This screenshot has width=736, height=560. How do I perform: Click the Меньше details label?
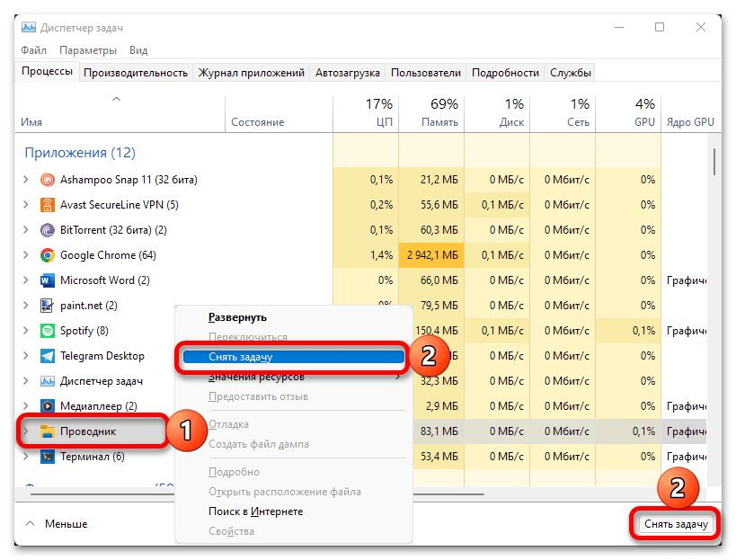(67, 524)
